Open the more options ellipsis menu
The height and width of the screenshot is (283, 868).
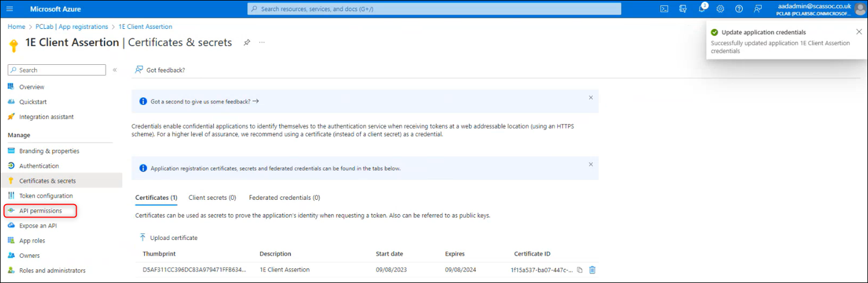coord(262,42)
